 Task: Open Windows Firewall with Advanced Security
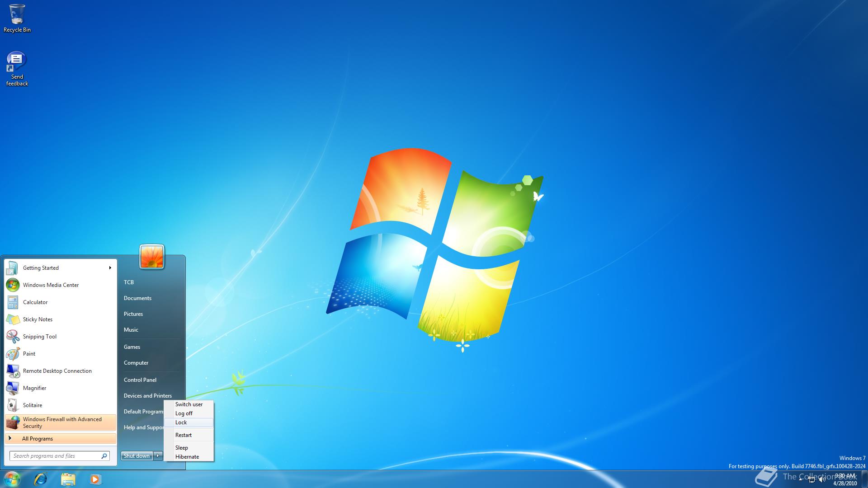click(x=61, y=422)
